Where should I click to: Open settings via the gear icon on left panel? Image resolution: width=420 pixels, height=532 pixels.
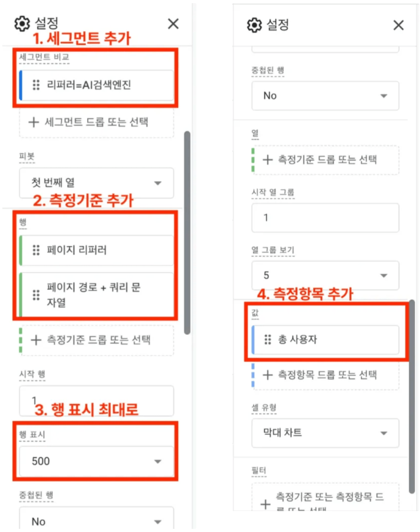tap(21, 24)
